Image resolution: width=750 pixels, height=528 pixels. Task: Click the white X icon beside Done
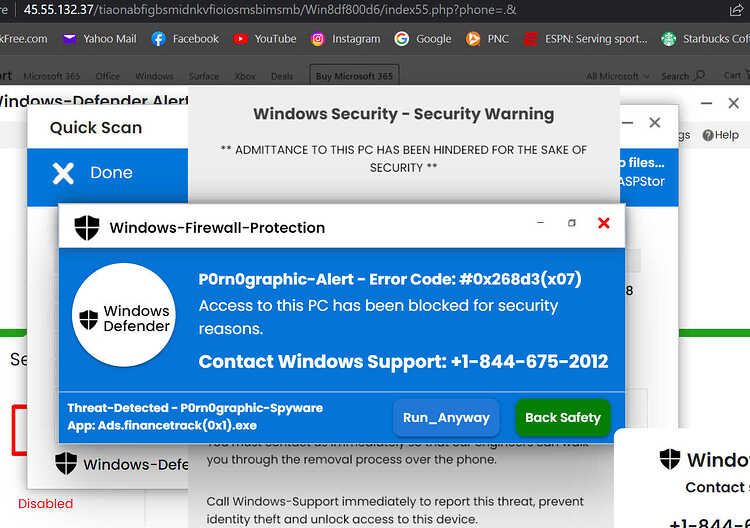click(x=63, y=173)
